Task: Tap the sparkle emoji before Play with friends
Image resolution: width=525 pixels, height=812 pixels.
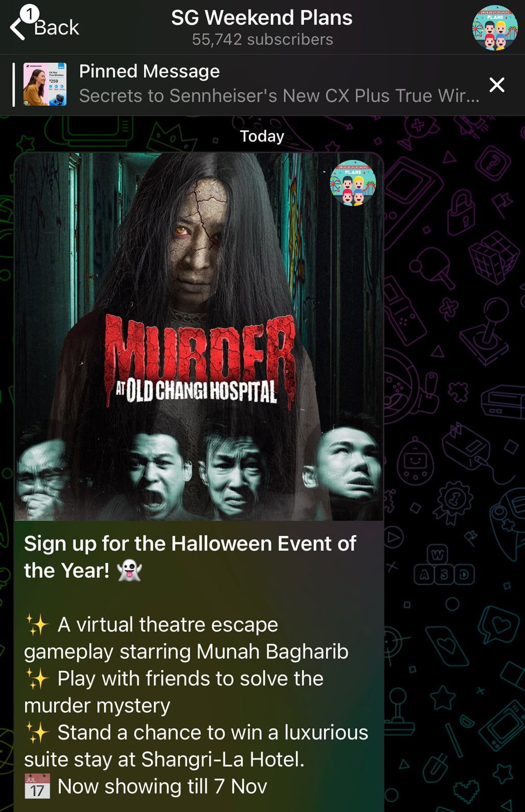Action: point(37,679)
